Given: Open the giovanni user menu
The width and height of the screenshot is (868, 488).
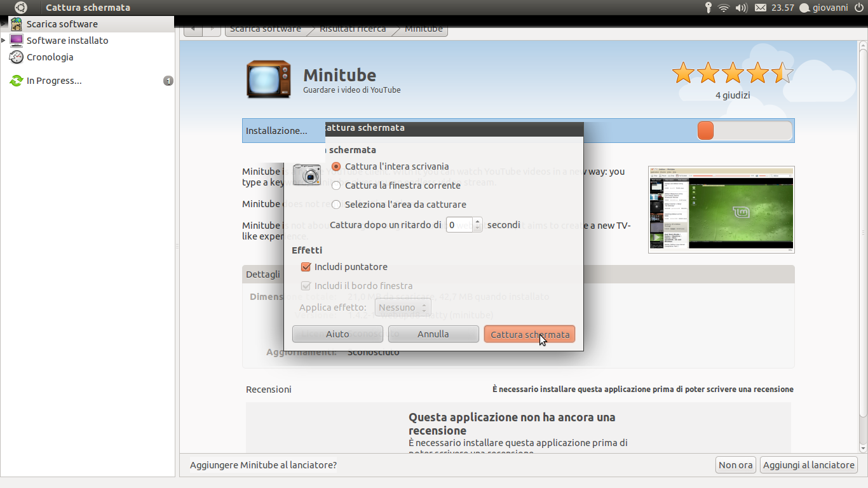Looking at the screenshot, I should coord(824,8).
